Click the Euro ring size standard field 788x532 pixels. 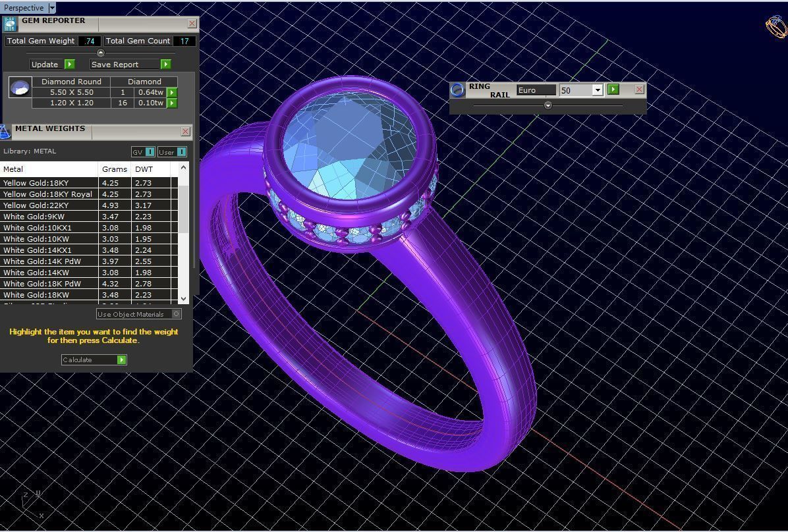(536, 90)
